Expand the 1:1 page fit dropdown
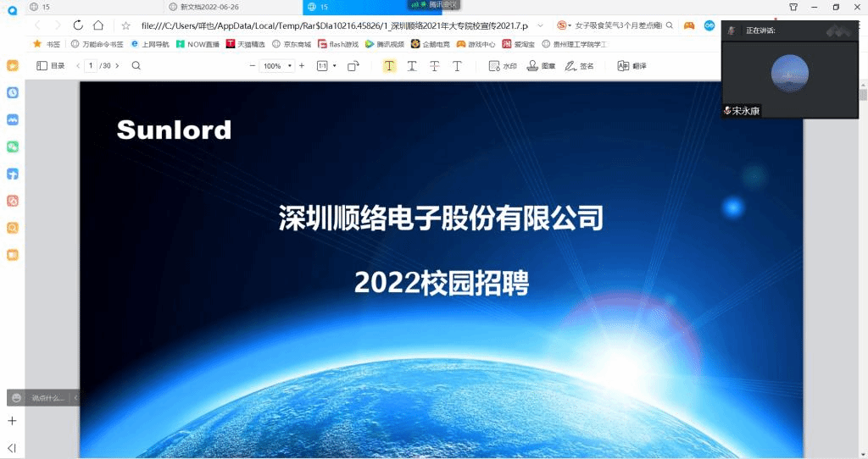868x459 pixels. point(327,66)
